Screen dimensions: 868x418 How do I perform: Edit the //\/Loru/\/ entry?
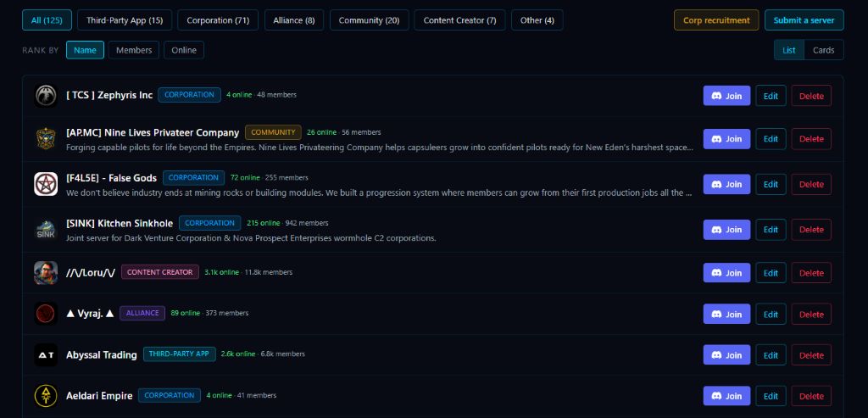click(771, 273)
